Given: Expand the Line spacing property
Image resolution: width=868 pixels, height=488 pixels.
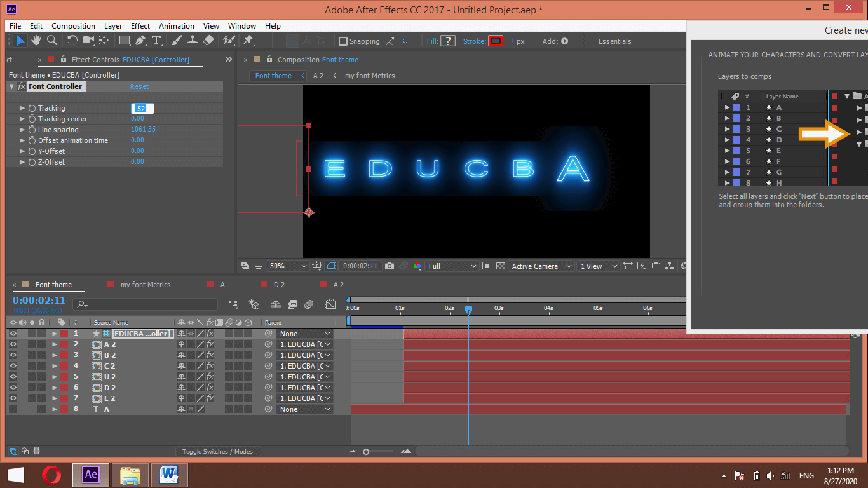Looking at the screenshot, I should (23, 130).
